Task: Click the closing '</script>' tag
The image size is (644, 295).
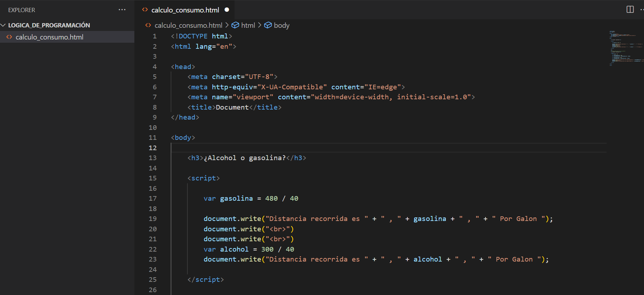Action: pyautogui.click(x=206, y=280)
